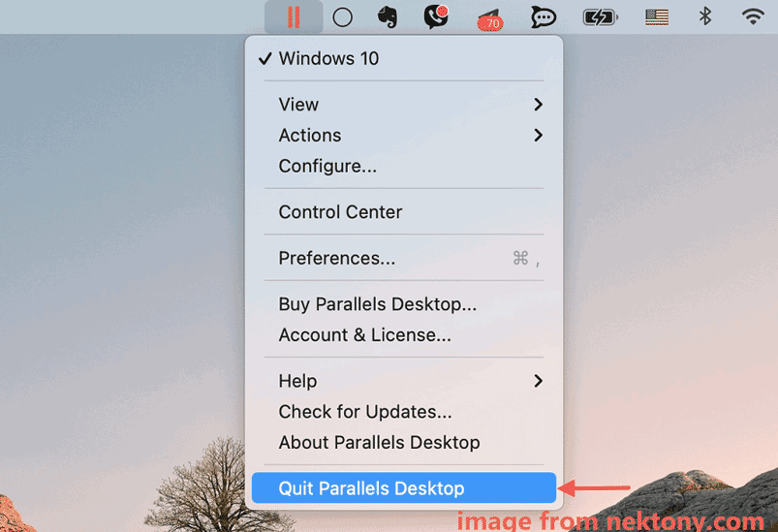Click the Parallels Desktop menu bar icon
Viewport: 778px width, 532px height.
pyautogui.click(x=294, y=16)
